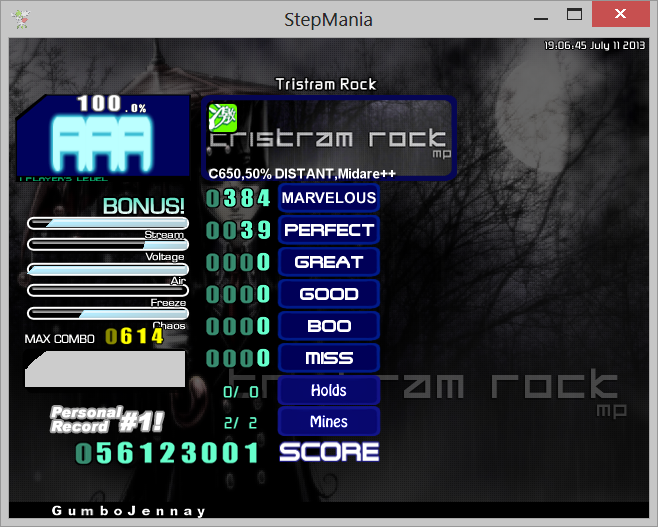The width and height of the screenshot is (658, 527).
Task: Click the Stream radar bar
Action: pyautogui.click(x=108, y=223)
